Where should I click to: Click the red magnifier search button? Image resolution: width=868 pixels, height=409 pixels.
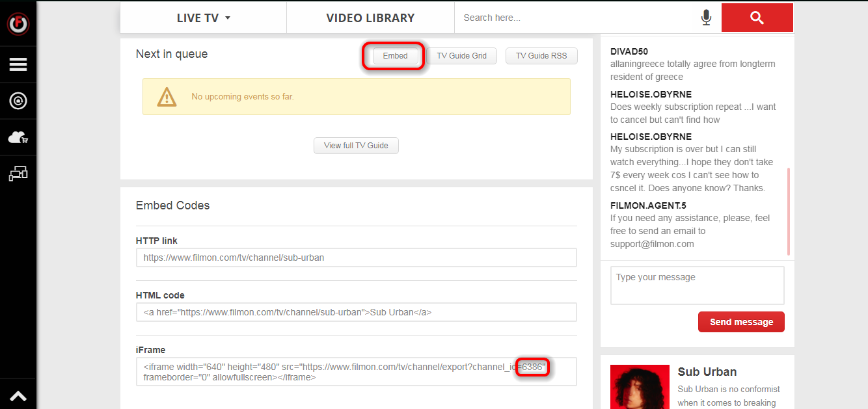click(x=757, y=18)
